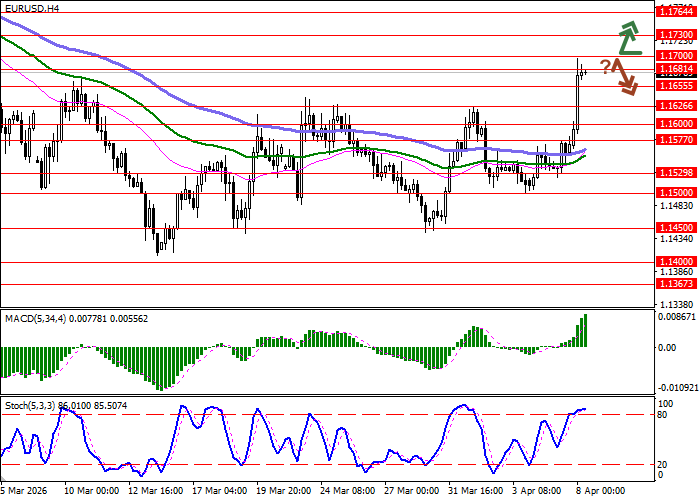
Task: Click the 1.13673 bottom price label
Action: [x=676, y=283]
